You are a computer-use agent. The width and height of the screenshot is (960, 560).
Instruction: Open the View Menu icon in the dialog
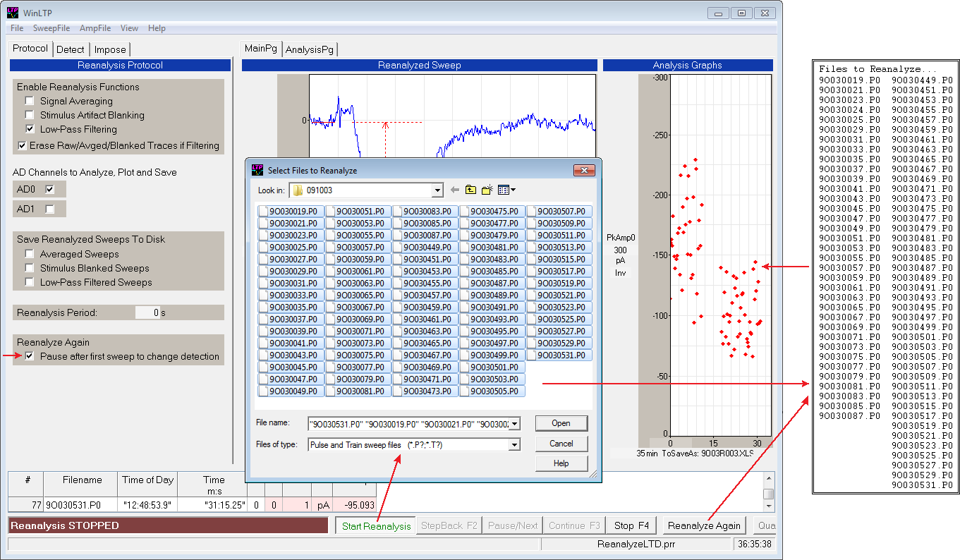click(506, 190)
